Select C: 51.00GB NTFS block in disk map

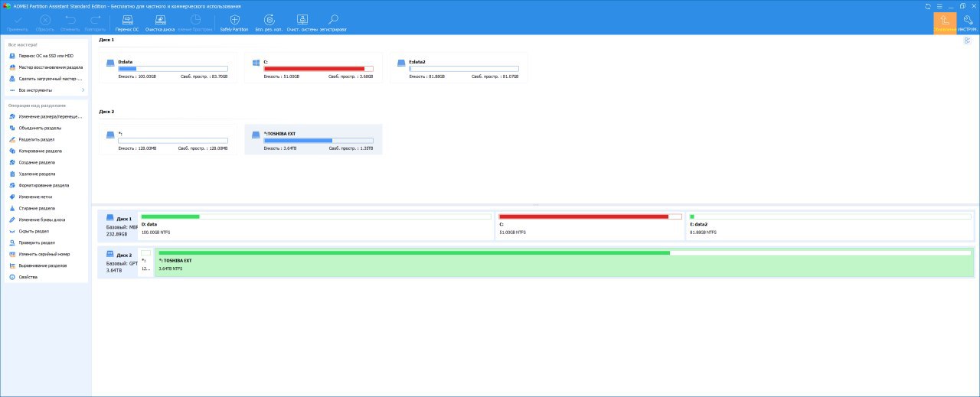pyautogui.click(x=590, y=226)
